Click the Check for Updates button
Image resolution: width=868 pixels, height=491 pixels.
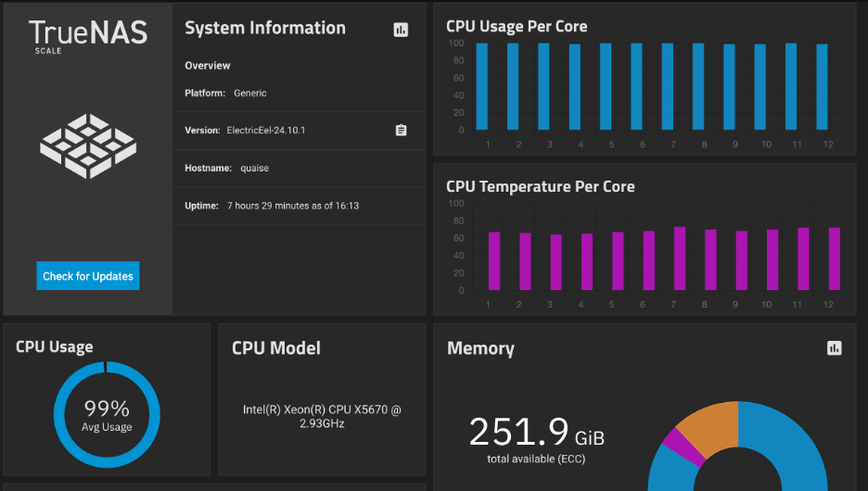88,276
